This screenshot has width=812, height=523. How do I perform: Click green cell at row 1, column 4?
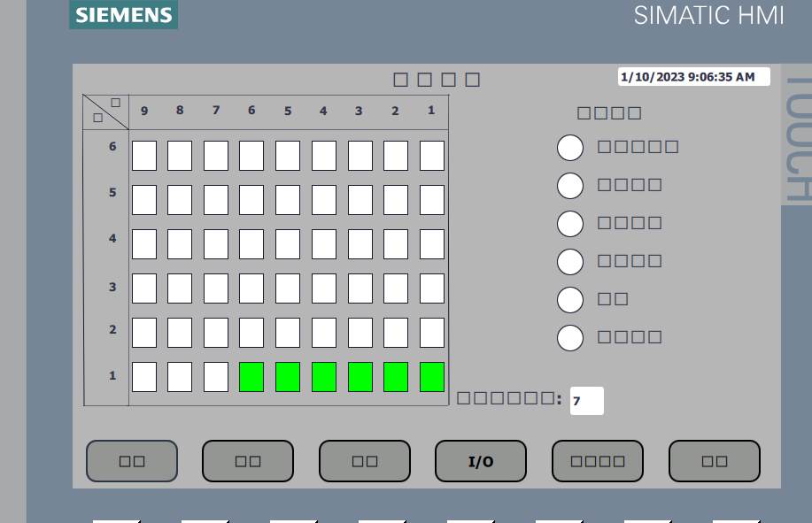[x=323, y=377]
